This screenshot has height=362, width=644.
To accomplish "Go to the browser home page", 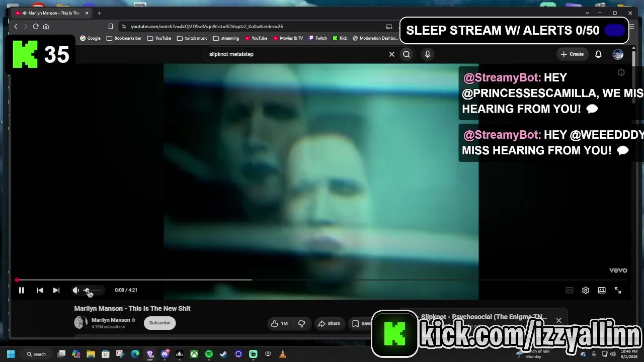I will click(x=46, y=27).
